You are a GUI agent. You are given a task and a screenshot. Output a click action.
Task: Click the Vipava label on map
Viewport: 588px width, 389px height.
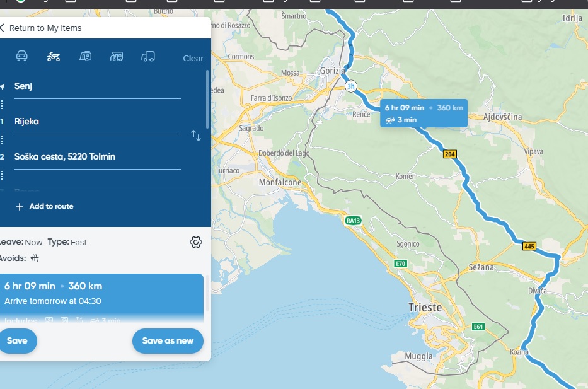[x=534, y=151]
